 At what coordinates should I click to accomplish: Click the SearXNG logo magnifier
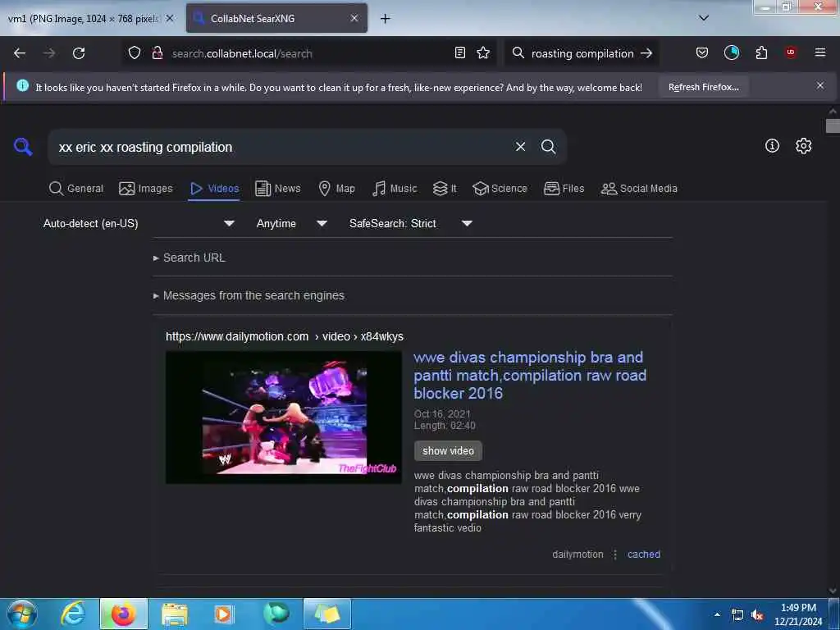click(x=23, y=147)
